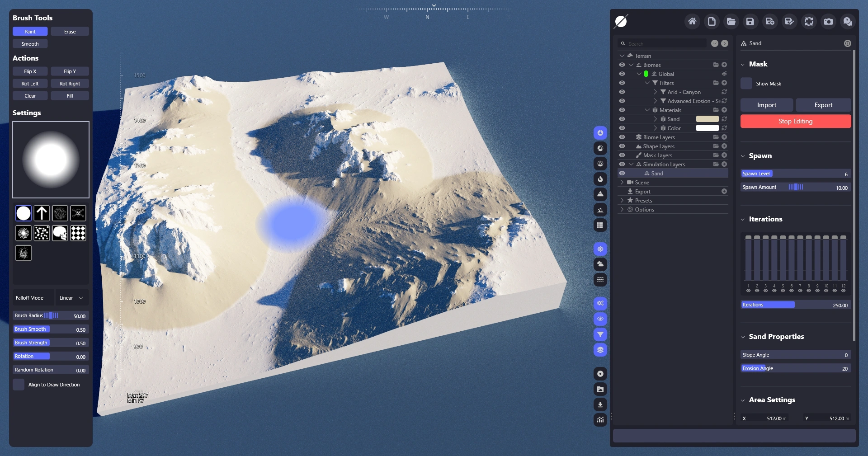
Task: Select the Erase brush mode
Action: point(70,32)
